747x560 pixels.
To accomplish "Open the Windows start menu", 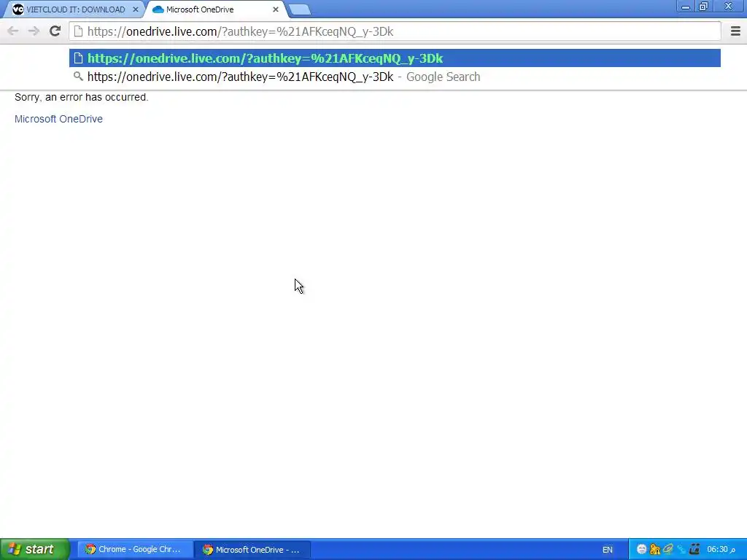I will pyautogui.click(x=34, y=550).
